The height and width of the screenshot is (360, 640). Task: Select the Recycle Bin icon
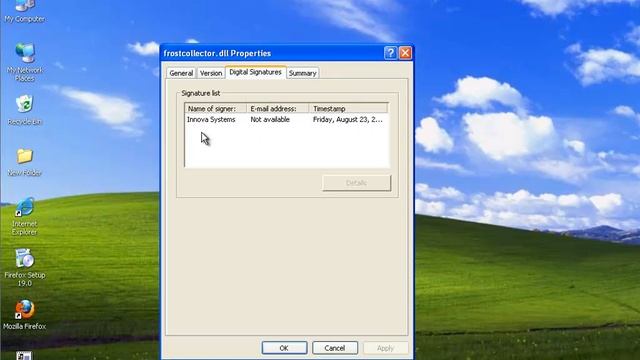pyautogui.click(x=24, y=110)
